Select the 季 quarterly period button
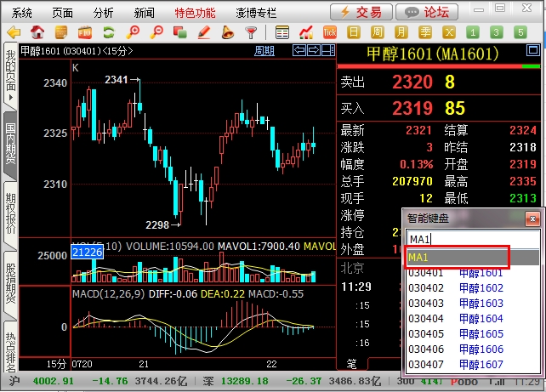This screenshot has height=392, width=546. tap(424, 32)
